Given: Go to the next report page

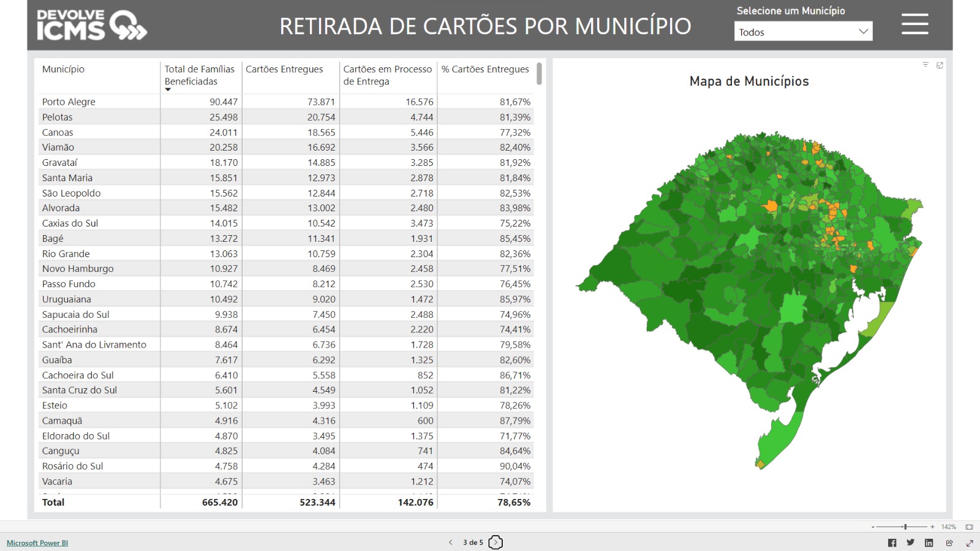Looking at the screenshot, I should [496, 542].
